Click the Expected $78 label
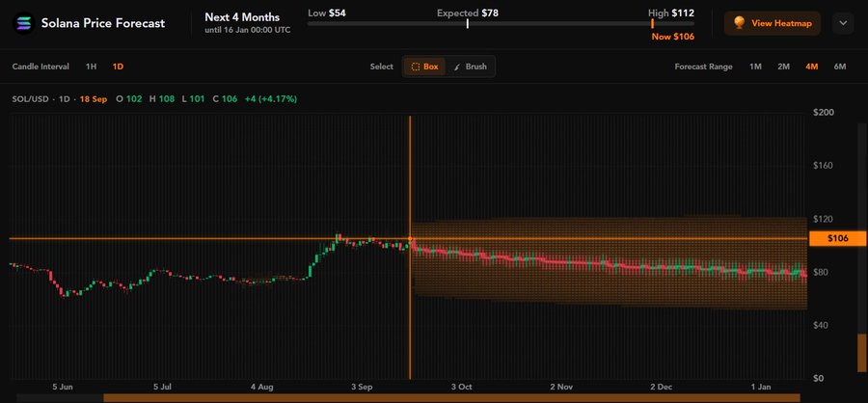This screenshot has width=868, height=403. (x=467, y=13)
